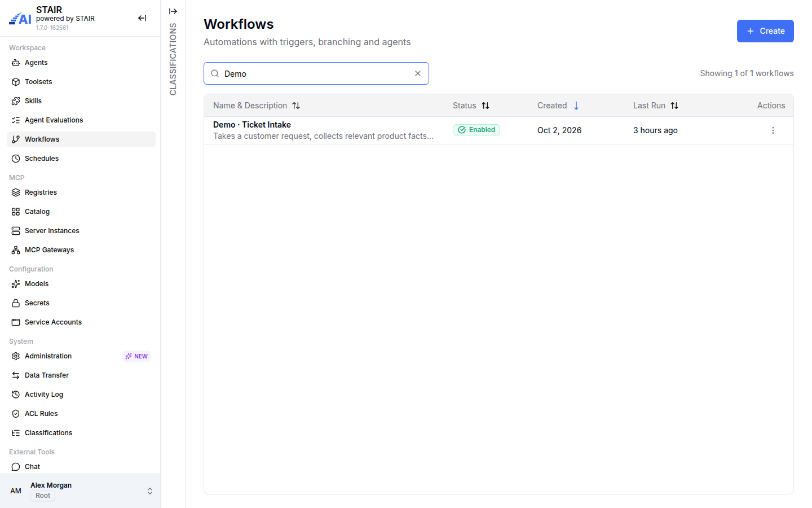Collapse the sidebar with the arrow icon
This screenshot has width=812, height=508.
[x=142, y=18]
